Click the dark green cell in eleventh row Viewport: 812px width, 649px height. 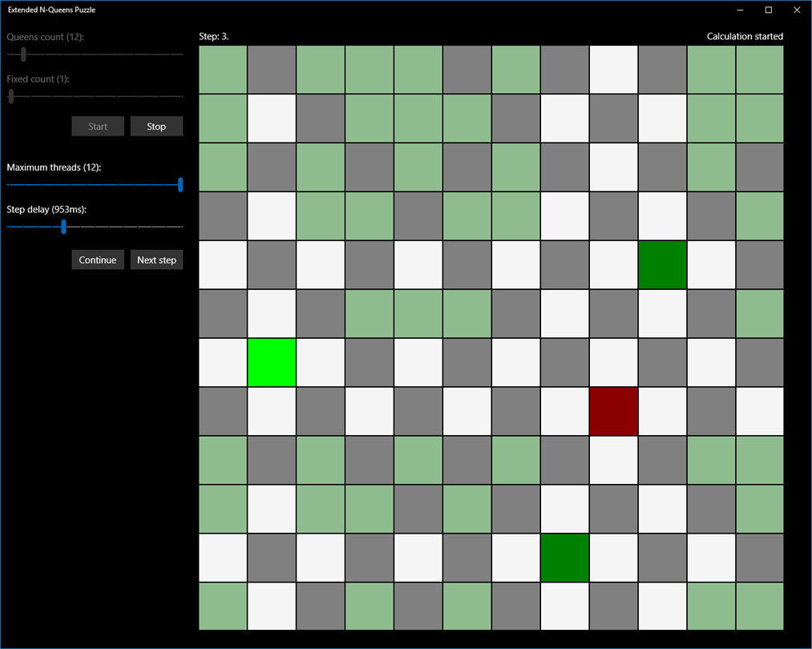pyautogui.click(x=565, y=558)
